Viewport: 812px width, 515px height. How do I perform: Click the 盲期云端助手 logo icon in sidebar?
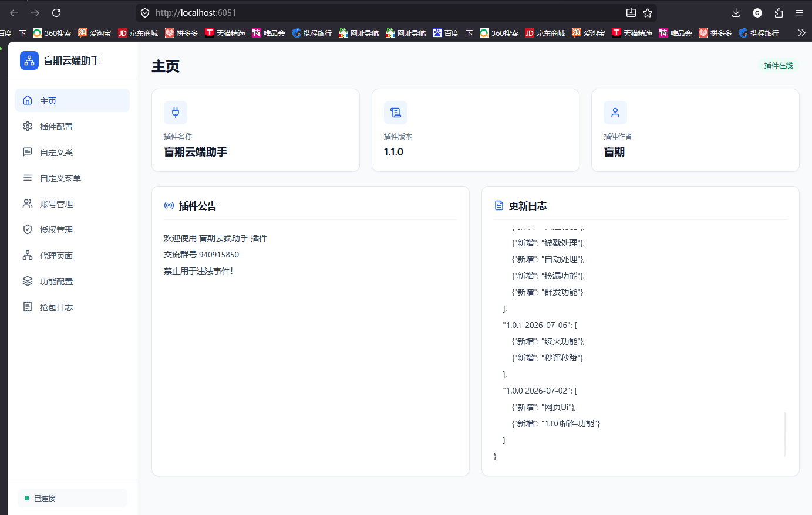(29, 60)
